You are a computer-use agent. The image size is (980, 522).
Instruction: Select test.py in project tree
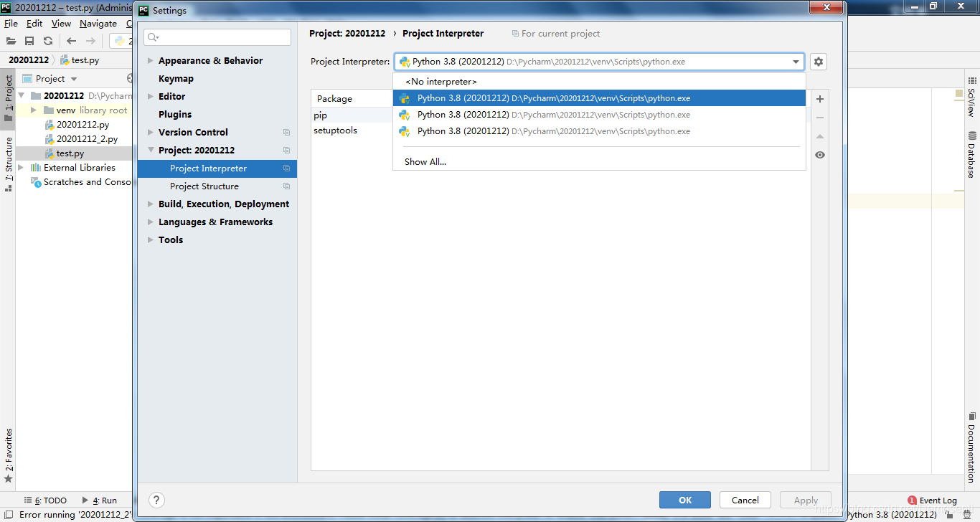pos(70,153)
